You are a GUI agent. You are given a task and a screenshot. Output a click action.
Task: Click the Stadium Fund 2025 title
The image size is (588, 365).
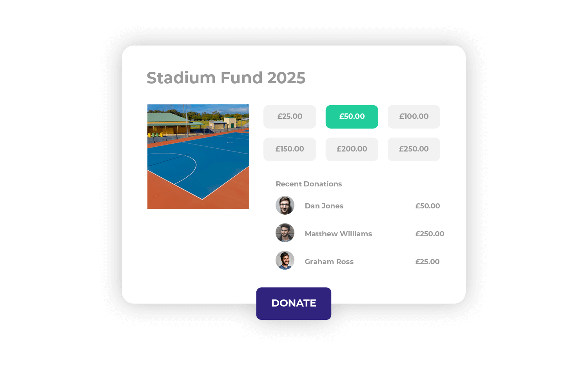point(226,78)
